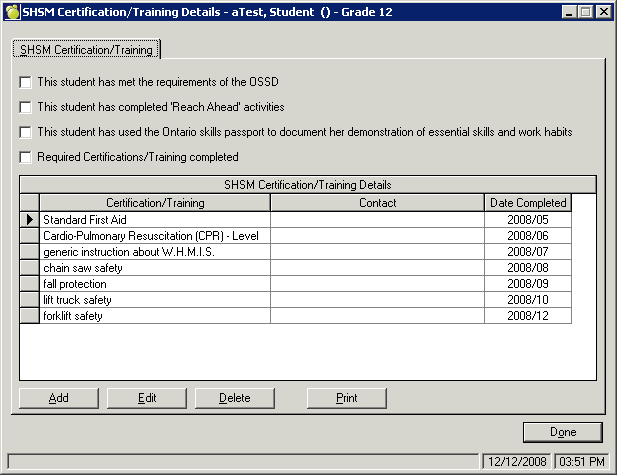Sort by the Certification/Training column header

pyautogui.click(x=154, y=203)
